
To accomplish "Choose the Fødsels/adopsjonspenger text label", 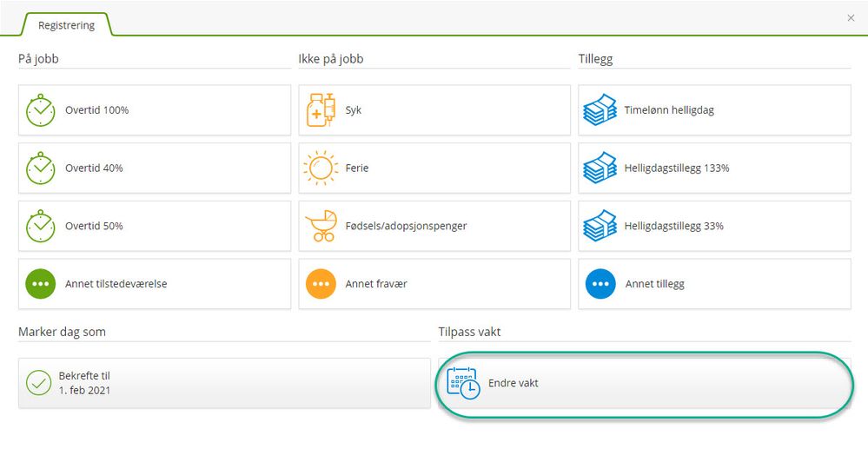I will click(x=407, y=226).
